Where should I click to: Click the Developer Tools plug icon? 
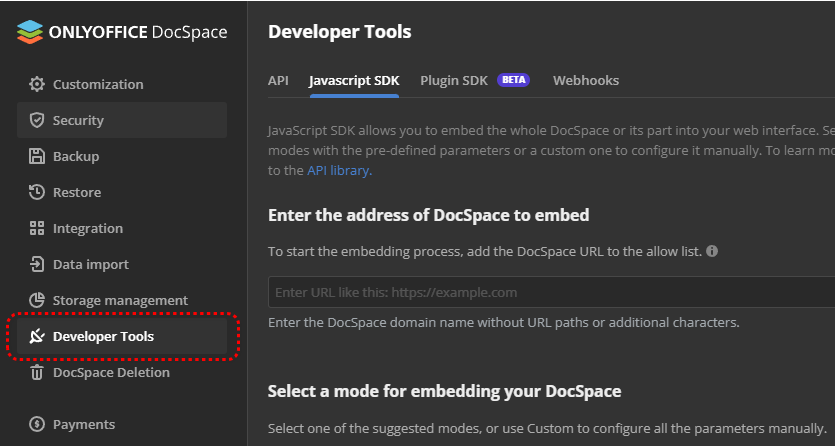coord(37,336)
